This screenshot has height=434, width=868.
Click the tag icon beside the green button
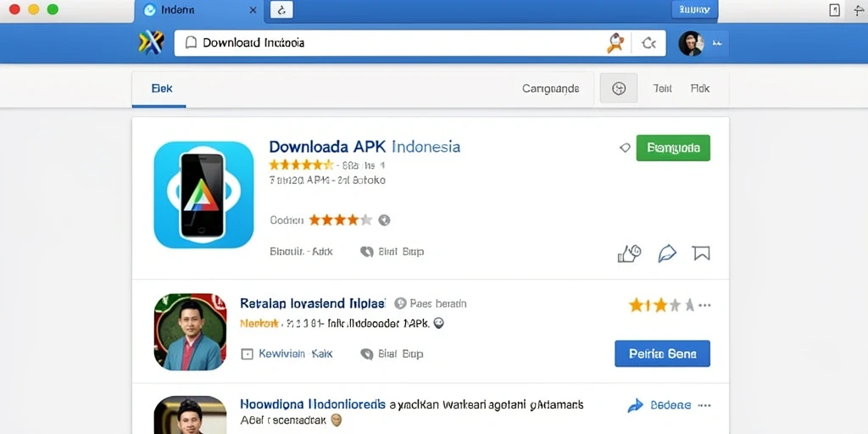coord(625,147)
